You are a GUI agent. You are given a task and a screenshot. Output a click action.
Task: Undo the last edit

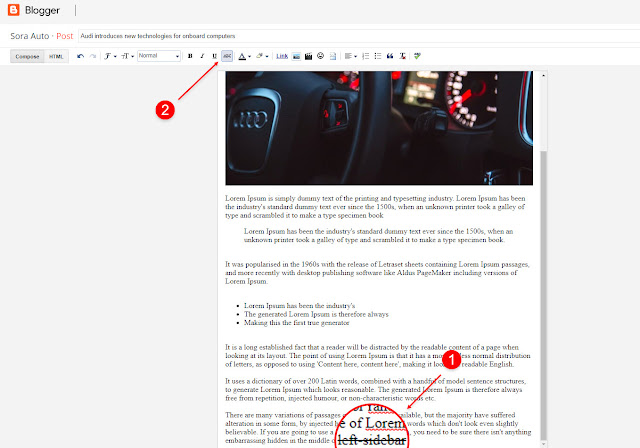[x=80, y=56]
